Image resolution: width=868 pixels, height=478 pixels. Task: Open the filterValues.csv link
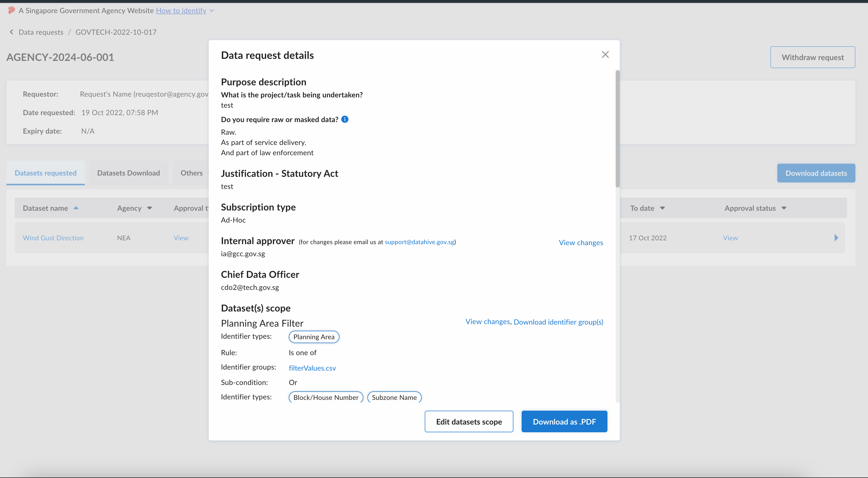coord(312,368)
